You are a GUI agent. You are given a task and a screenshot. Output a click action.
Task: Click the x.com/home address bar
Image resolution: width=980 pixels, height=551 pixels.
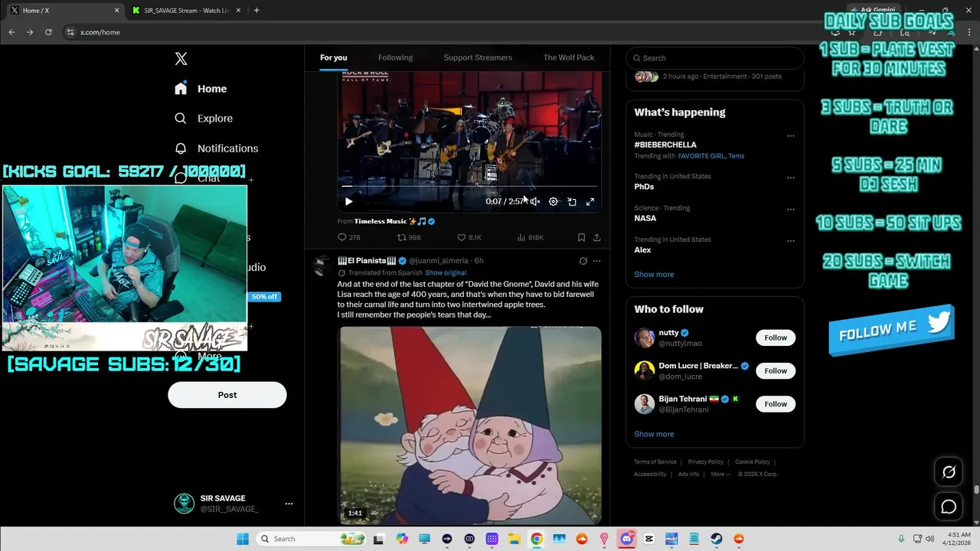[100, 32]
